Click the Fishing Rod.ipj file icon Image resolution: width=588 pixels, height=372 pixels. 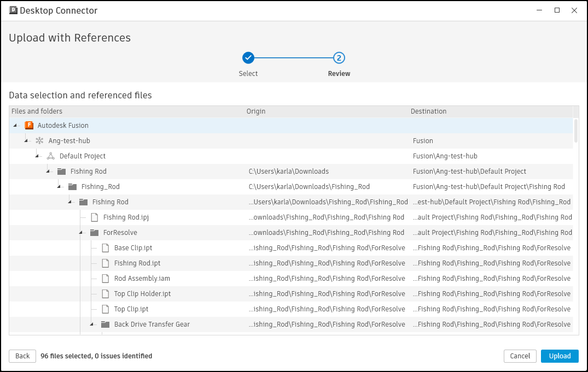pos(94,217)
